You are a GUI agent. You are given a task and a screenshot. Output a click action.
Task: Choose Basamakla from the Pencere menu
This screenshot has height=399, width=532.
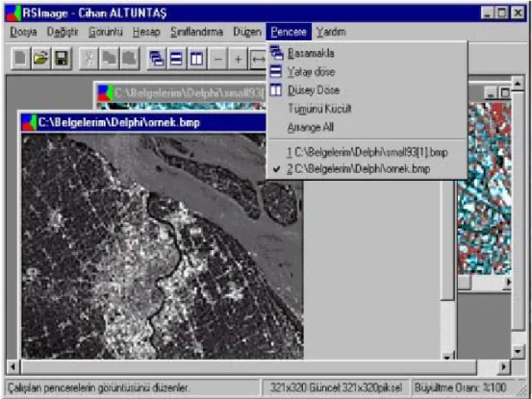(367, 53)
